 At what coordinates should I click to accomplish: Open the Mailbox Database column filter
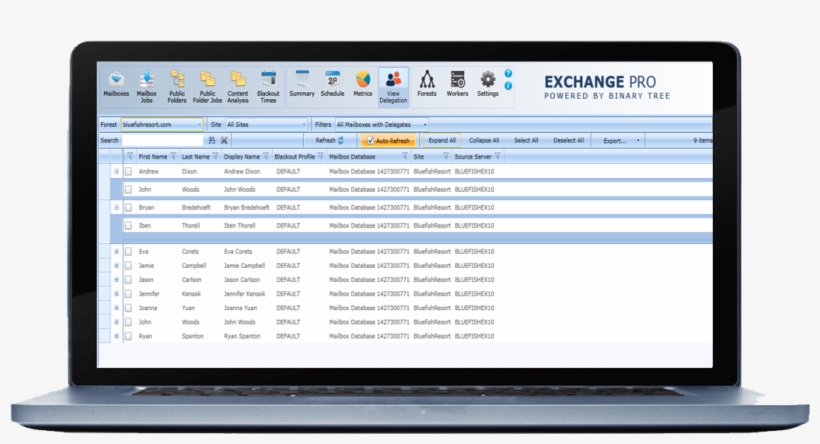click(404, 156)
